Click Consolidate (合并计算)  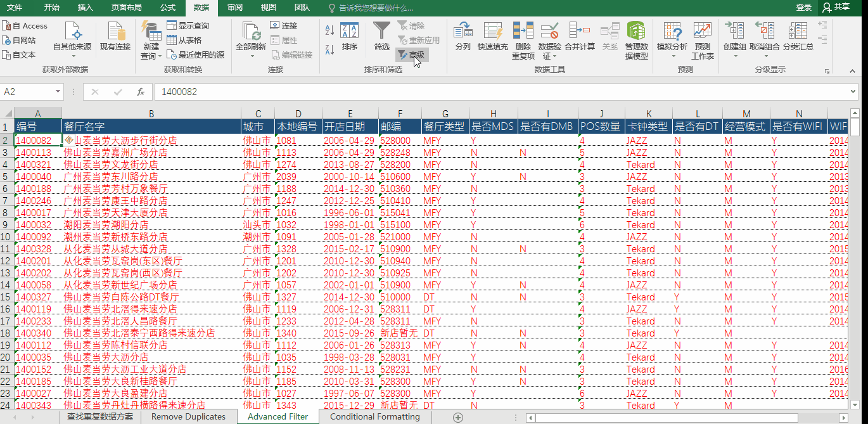579,37
